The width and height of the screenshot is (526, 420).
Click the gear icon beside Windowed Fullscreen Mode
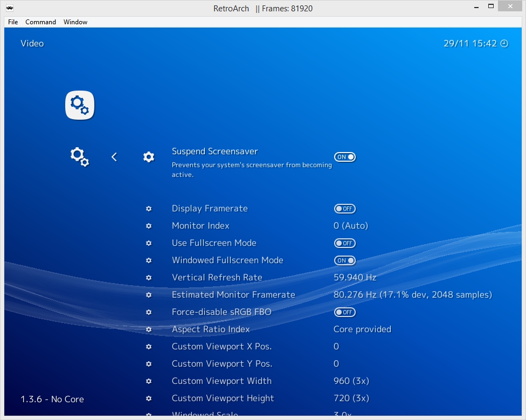click(149, 260)
